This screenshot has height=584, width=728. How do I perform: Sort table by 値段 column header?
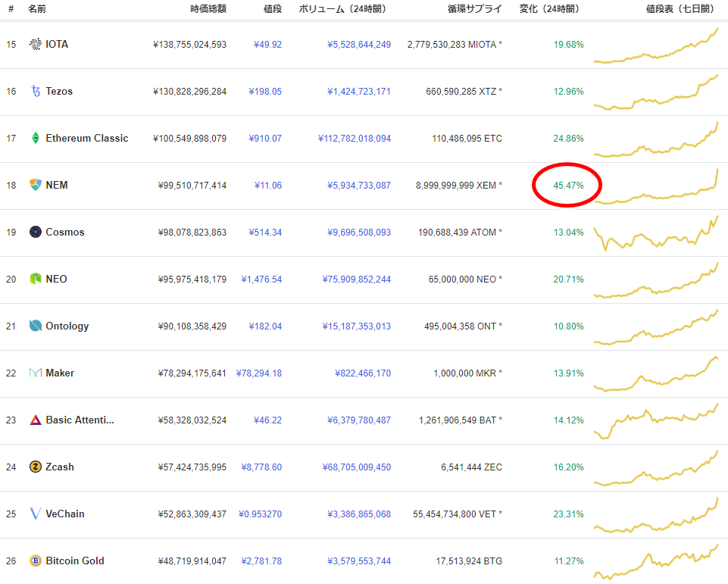[x=273, y=9]
